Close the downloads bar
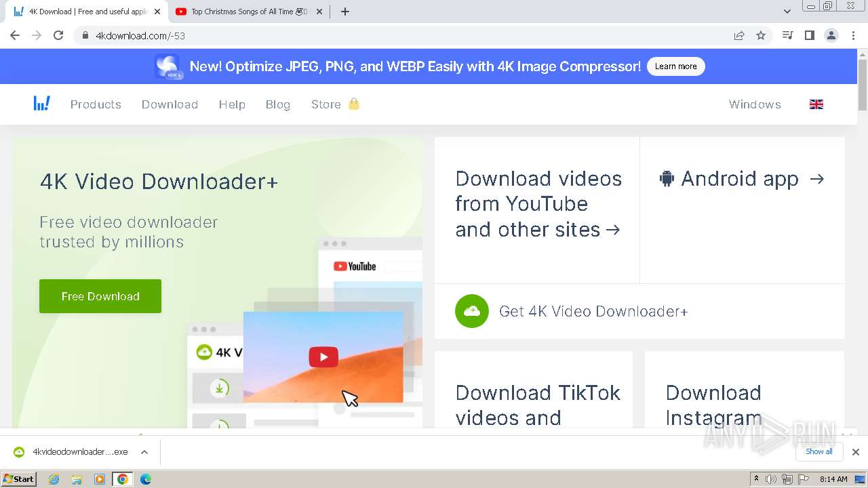Image resolution: width=868 pixels, height=488 pixels. 856,452
